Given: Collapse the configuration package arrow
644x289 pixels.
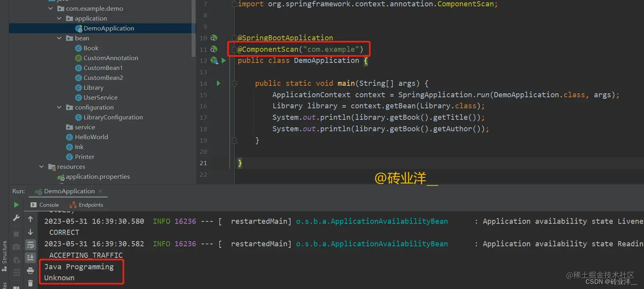Looking at the screenshot, I should tap(59, 107).
